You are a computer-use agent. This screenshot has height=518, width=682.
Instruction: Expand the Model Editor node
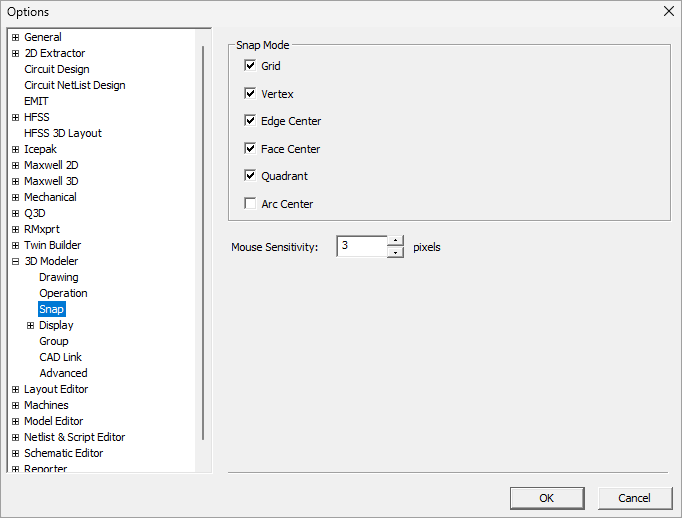click(x=16, y=421)
